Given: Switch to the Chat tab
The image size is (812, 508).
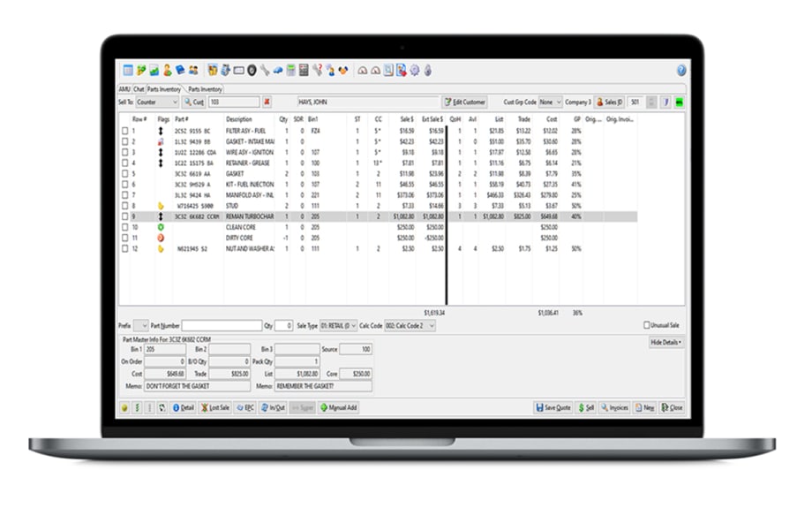Looking at the screenshot, I should click(x=139, y=89).
